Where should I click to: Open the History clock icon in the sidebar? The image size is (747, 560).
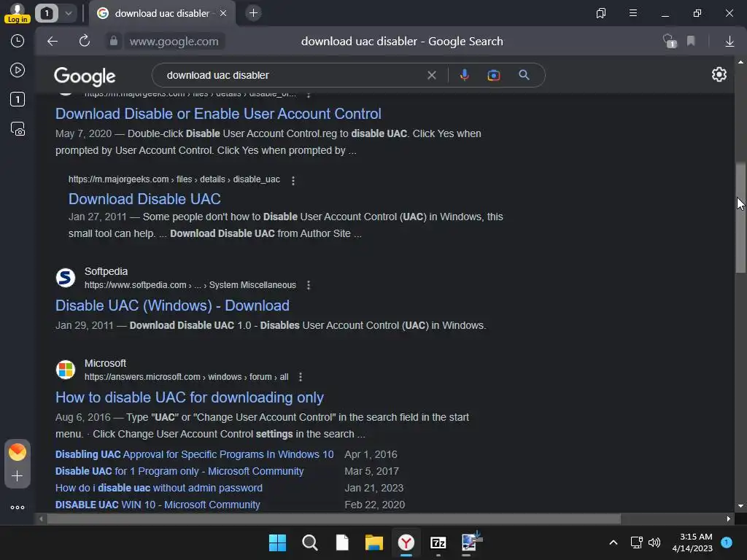pyautogui.click(x=18, y=41)
